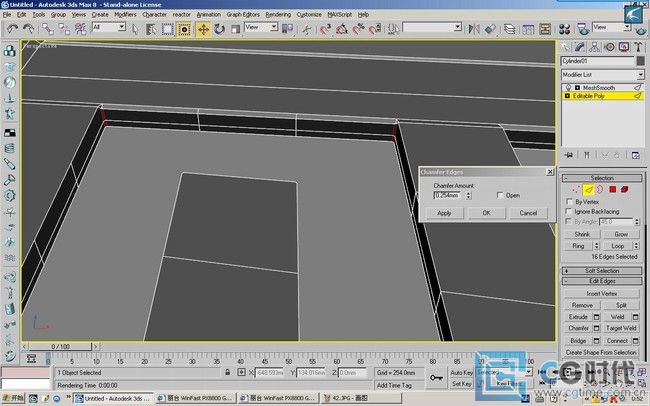Open the Select by Name tool

point(151,29)
